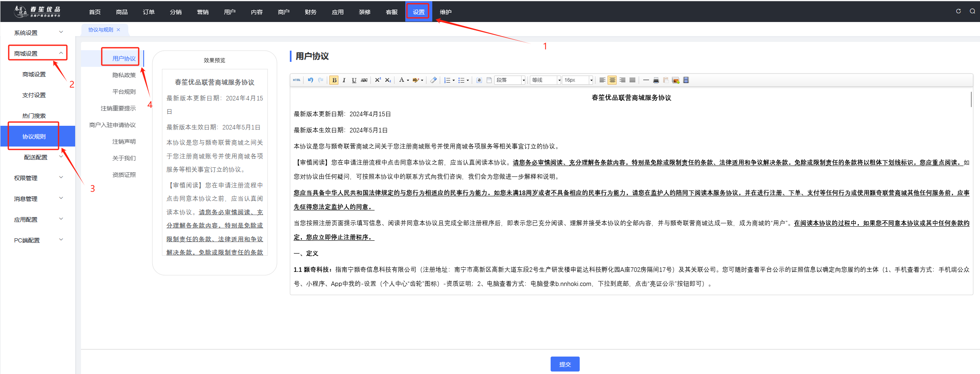Insert an unordered bullet list

pos(461,80)
